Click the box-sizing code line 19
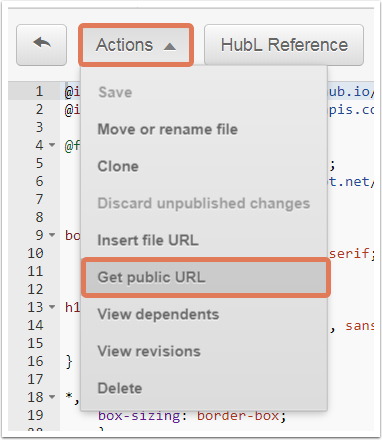 coord(192,416)
